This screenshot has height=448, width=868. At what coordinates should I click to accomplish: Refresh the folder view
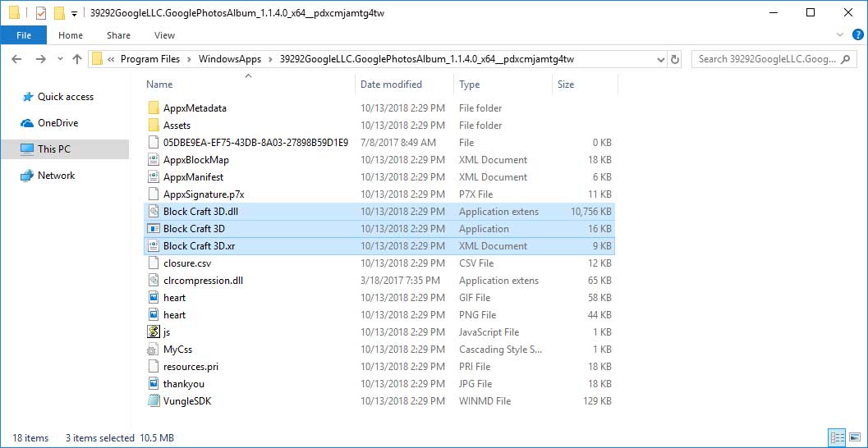(675, 60)
